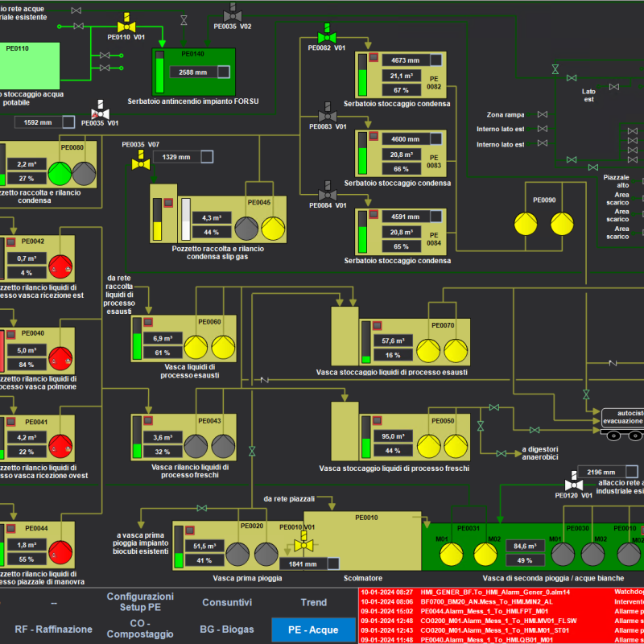Click the right yellow pump under PE0090

562,224
